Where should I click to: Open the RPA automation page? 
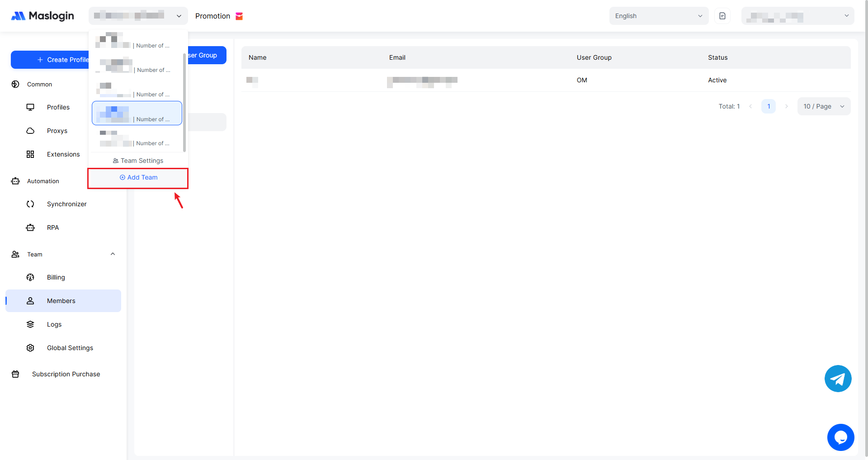coord(53,228)
